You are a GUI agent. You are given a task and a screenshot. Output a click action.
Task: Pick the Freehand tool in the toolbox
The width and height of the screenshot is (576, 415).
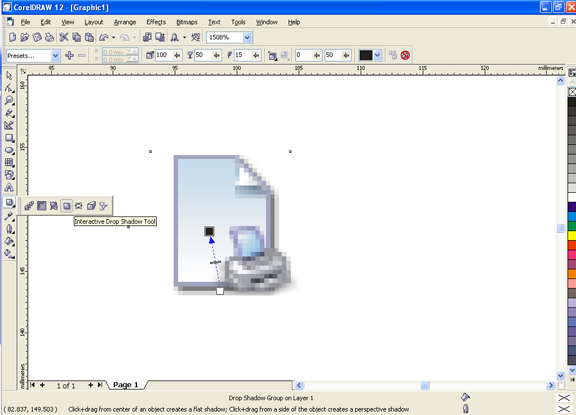[x=9, y=113]
